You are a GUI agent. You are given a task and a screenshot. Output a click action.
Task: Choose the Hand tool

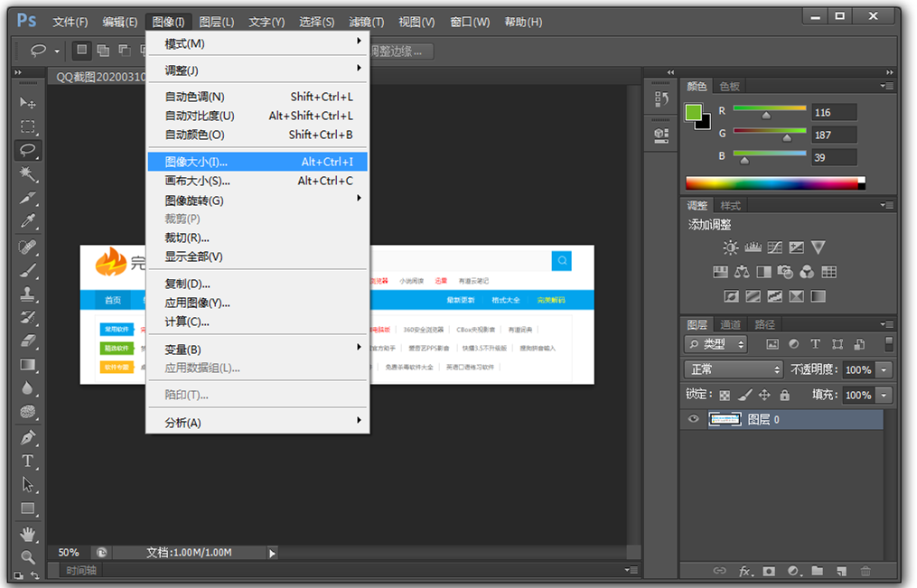click(x=28, y=533)
